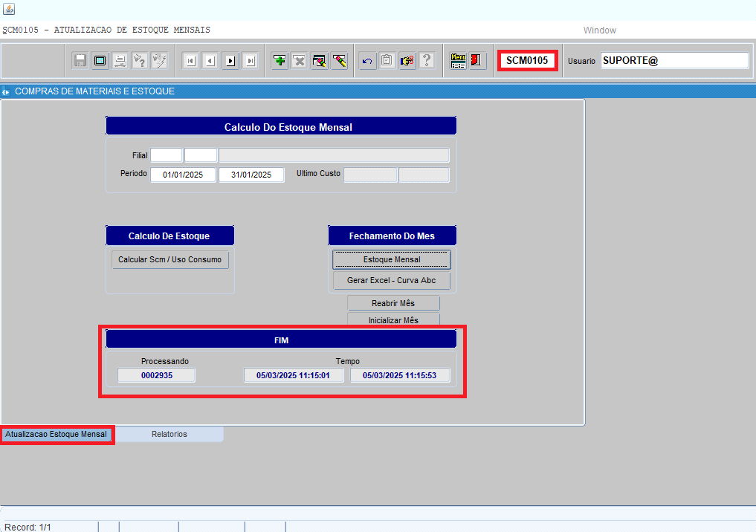Screen dimensions: 756x532
Task: Click the Usuario label
Action: [x=581, y=61]
